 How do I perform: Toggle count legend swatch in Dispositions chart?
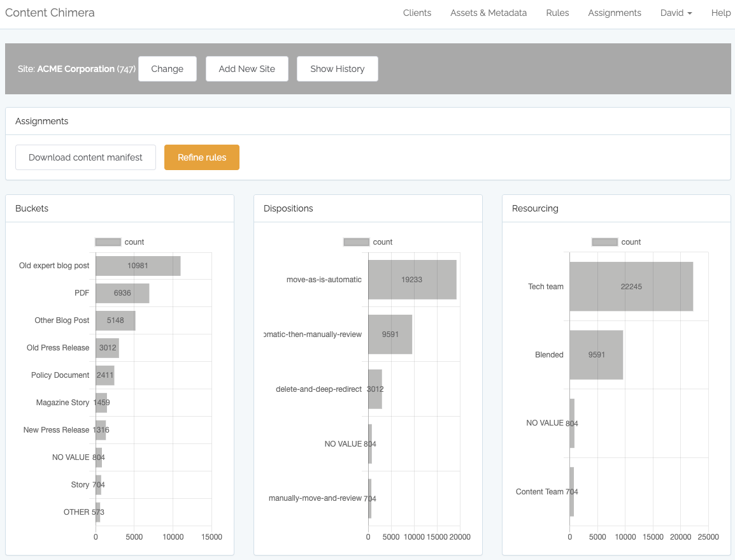356,242
